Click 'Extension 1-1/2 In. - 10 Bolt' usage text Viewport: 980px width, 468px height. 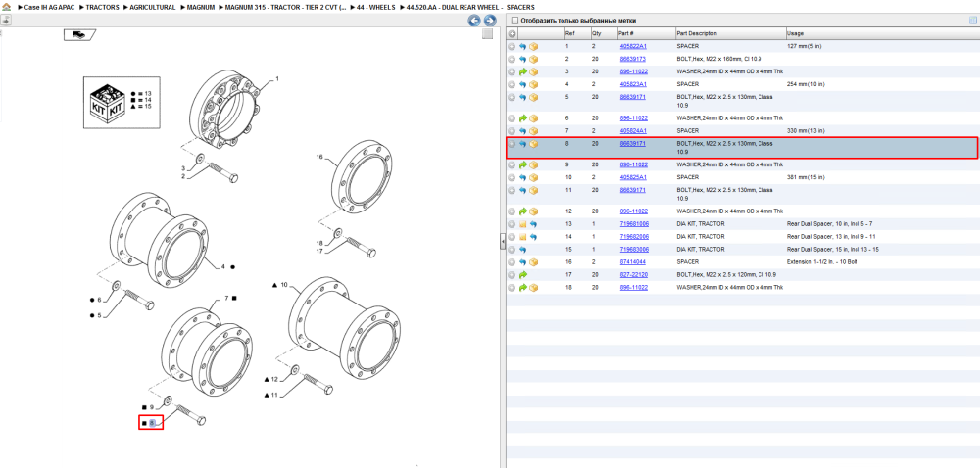823,262
